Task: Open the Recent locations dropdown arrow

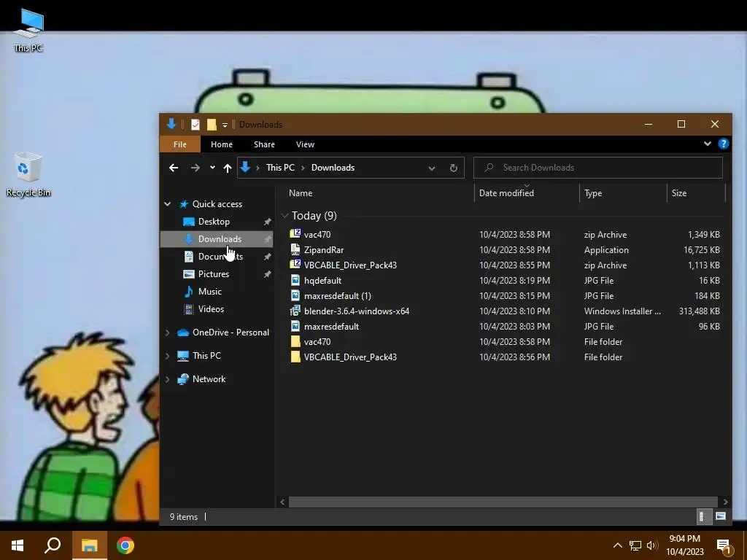Action: pyautogui.click(x=212, y=168)
